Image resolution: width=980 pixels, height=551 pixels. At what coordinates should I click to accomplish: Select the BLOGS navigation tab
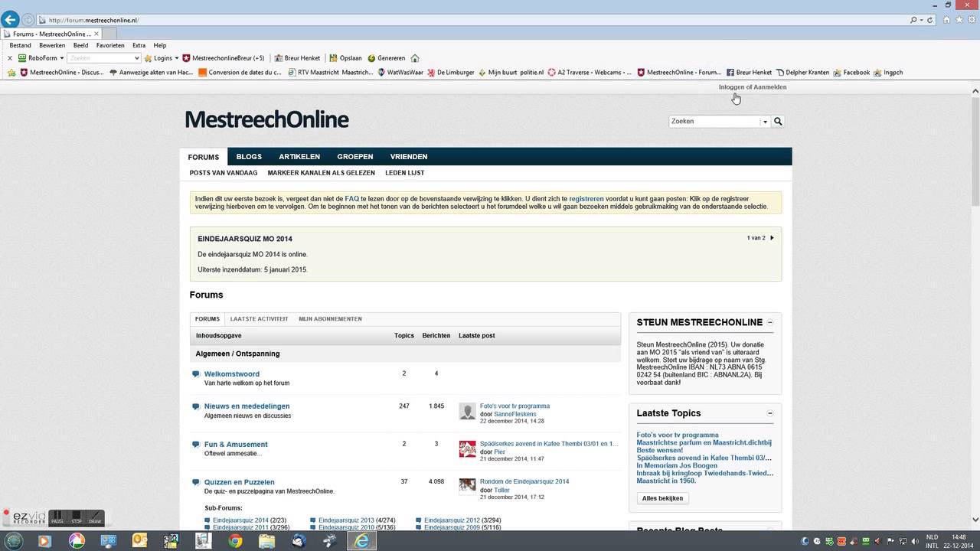pos(249,157)
